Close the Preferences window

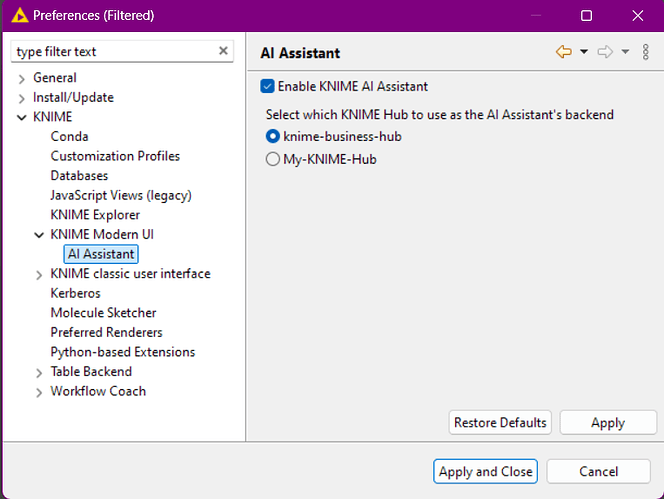(x=638, y=16)
